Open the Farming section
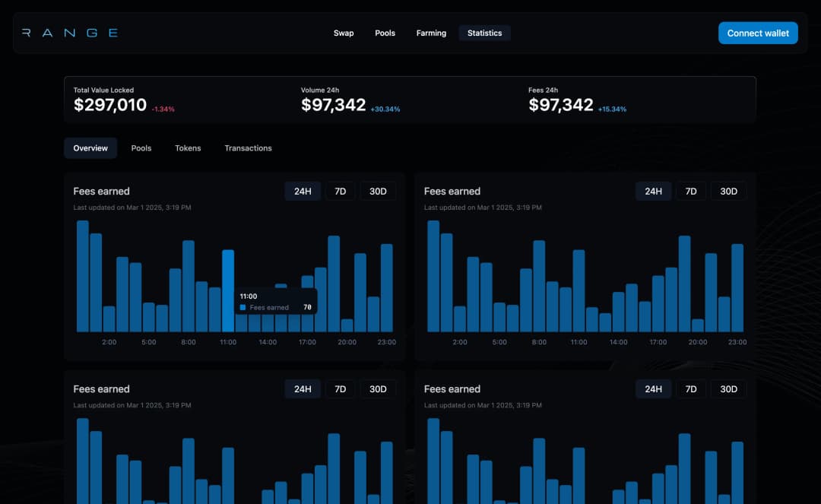Image resolution: width=821 pixels, height=504 pixels. (x=431, y=33)
